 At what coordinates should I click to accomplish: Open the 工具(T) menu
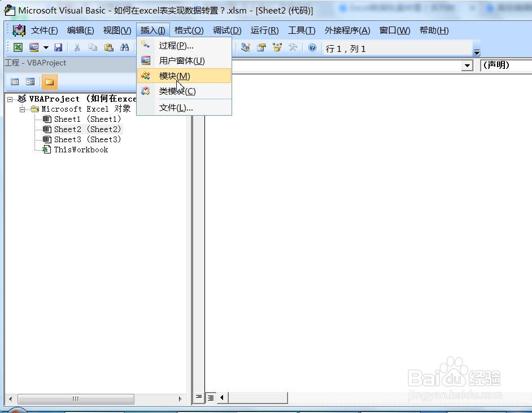pos(302,30)
